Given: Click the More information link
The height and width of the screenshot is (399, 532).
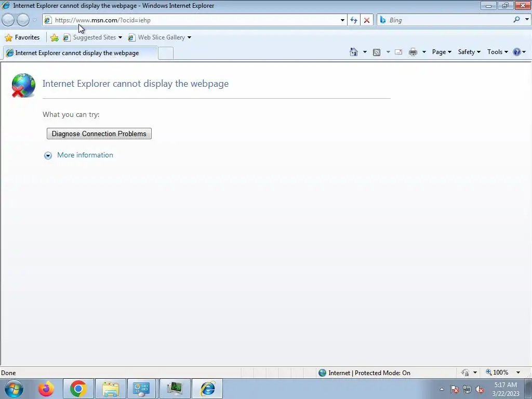Looking at the screenshot, I should (x=85, y=155).
